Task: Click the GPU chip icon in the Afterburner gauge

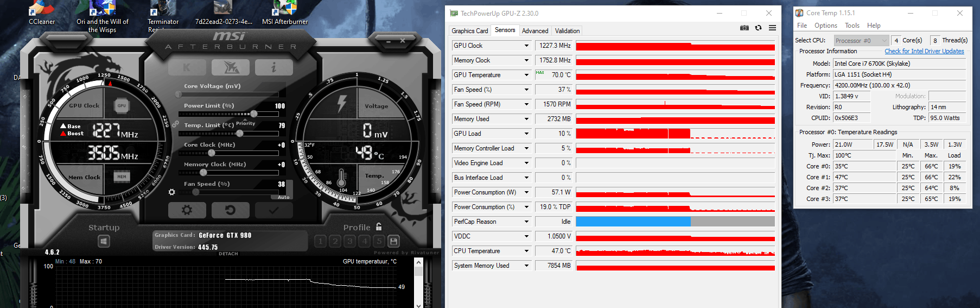Action: [122, 105]
